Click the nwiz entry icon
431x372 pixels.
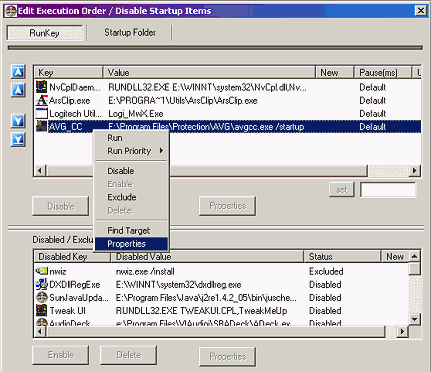42,271
